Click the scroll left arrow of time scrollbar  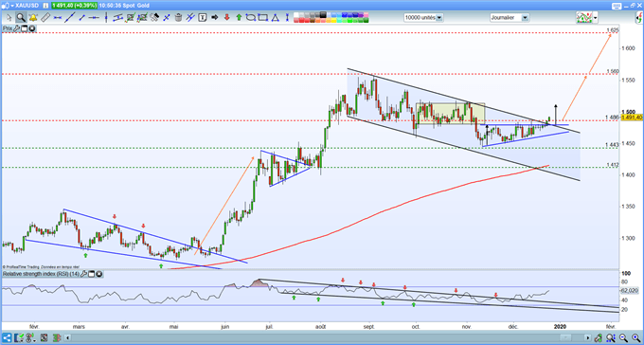(x=68, y=338)
